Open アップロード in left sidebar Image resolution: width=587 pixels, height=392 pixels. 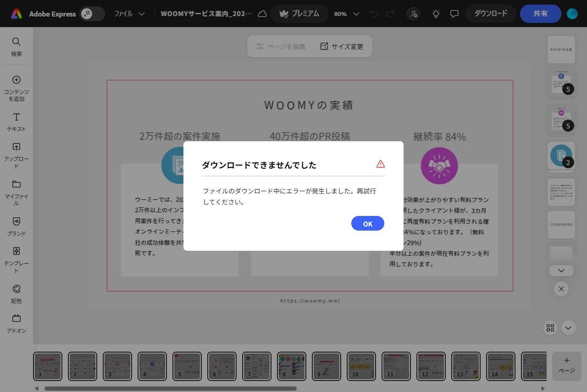coord(17,155)
